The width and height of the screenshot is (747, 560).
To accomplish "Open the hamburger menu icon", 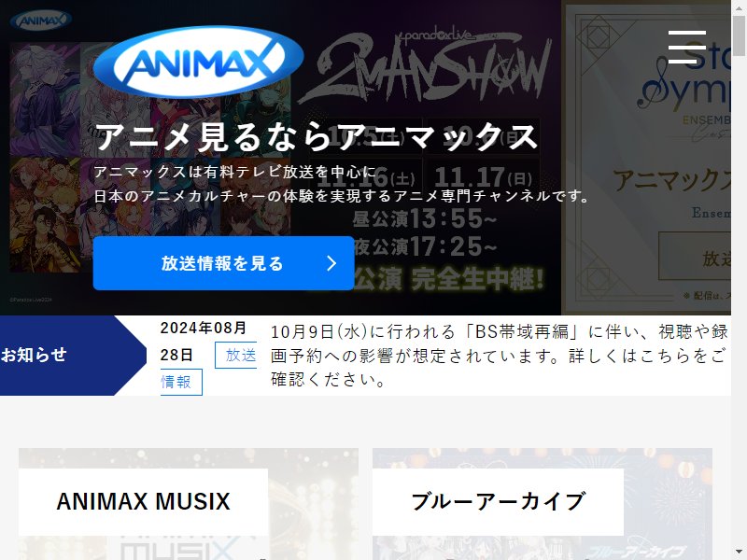I will point(686,48).
